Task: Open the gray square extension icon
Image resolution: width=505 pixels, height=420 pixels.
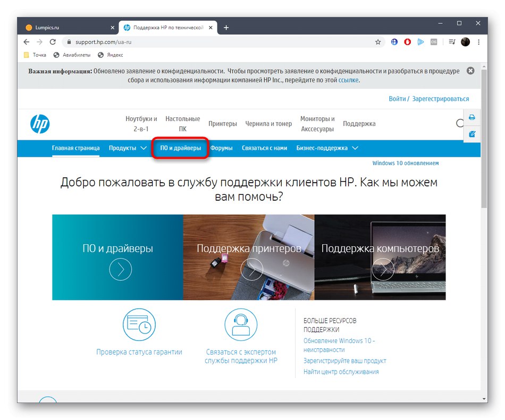Action: pyautogui.click(x=434, y=42)
